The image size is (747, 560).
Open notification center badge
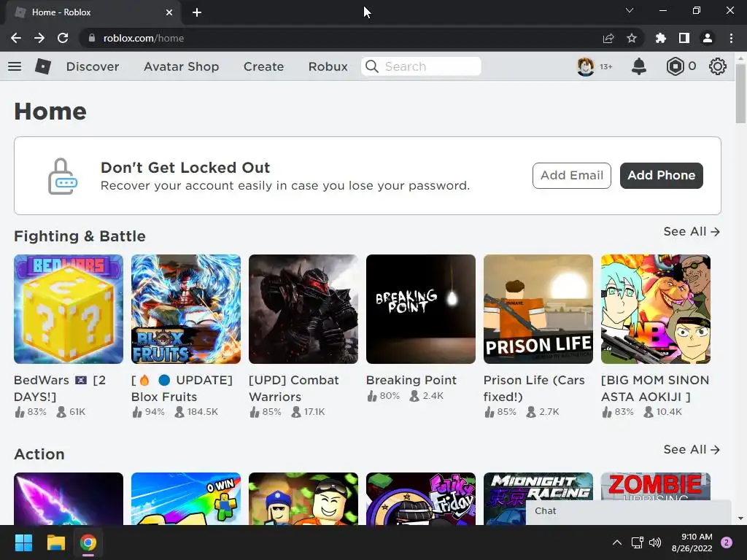[x=727, y=542]
